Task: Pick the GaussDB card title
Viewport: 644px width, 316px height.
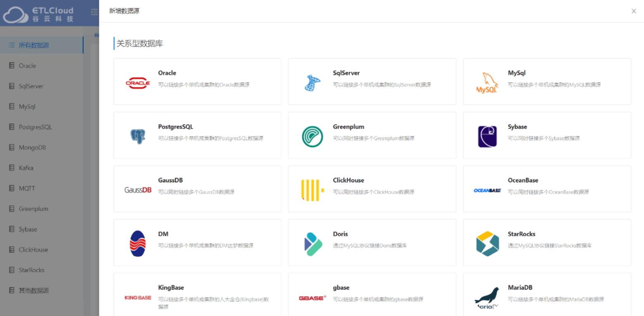Action: click(170, 180)
